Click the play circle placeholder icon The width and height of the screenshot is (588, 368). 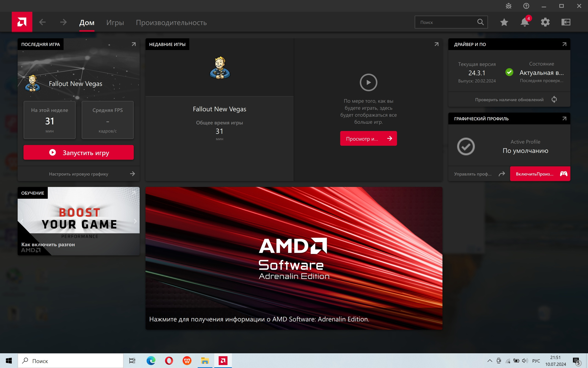pyautogui.click(x=368, y=82)
